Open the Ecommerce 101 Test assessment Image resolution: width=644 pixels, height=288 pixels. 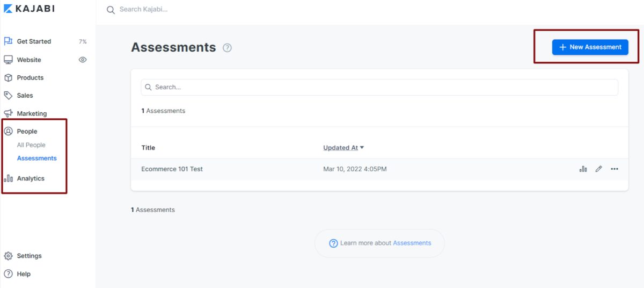click(x=172, y=169)
